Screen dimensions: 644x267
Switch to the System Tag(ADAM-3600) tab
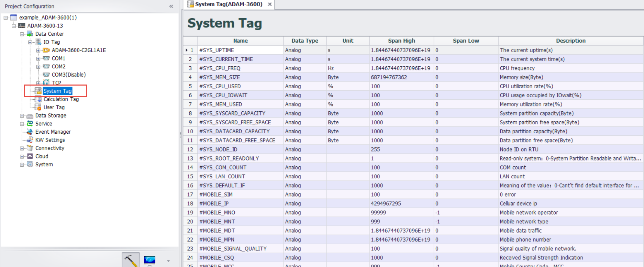click(228, 4)
